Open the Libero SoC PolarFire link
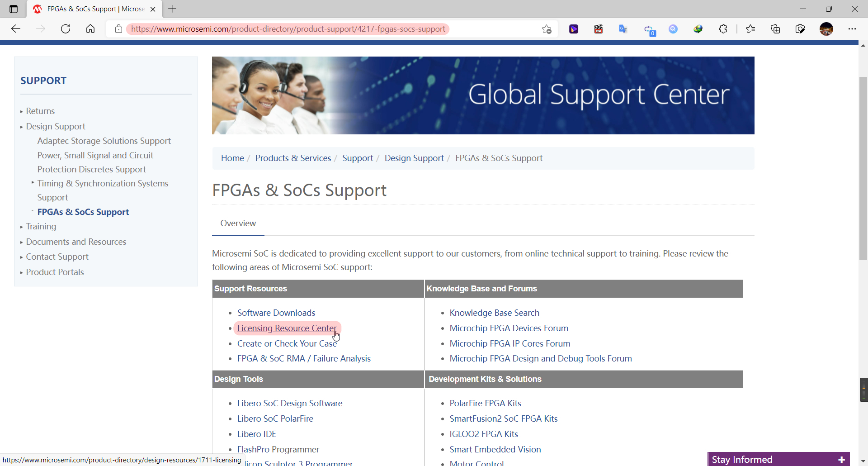The width and height of the screenshot is (868, 466). [x=275, y=418]
